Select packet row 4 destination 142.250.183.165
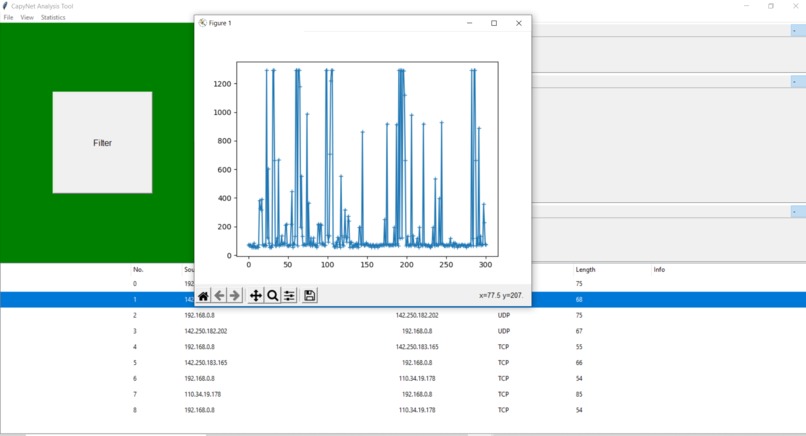Viewport: 806px width, 436px height. (x=417, y=347)
